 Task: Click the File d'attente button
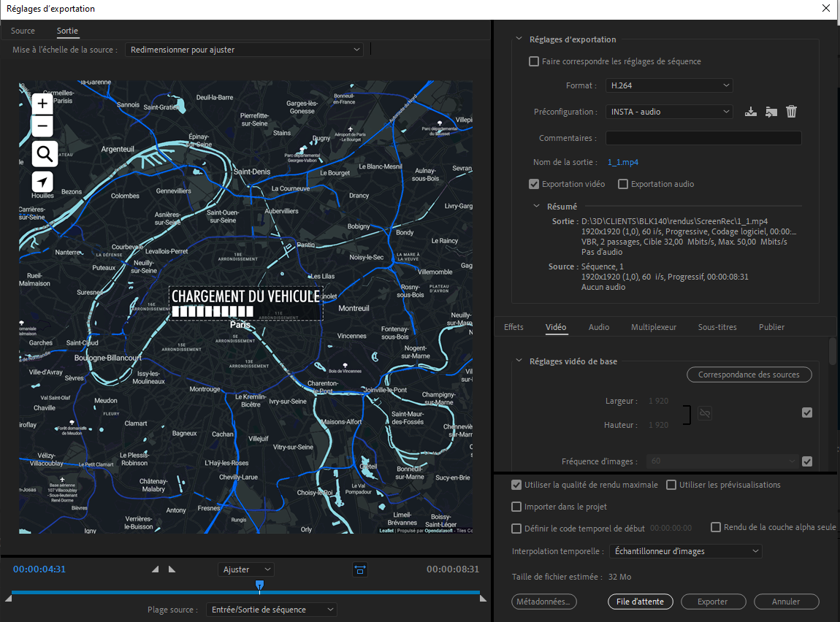pyautogui.click(x=640, y=602)
